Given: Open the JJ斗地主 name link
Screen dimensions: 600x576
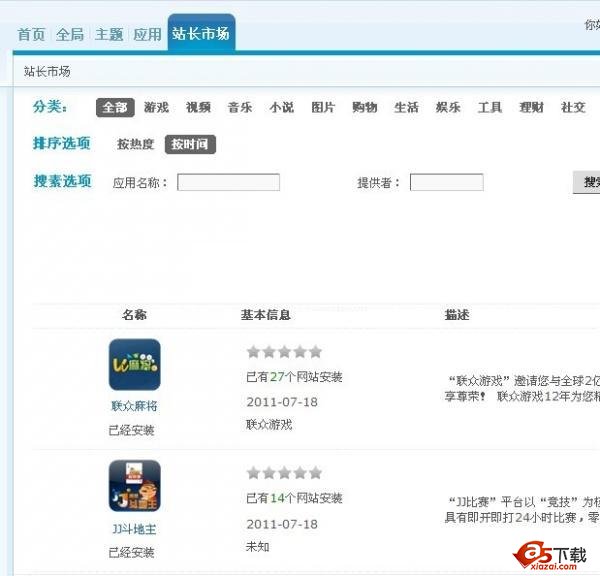Looking at the screenshot, I should [134, 529].
